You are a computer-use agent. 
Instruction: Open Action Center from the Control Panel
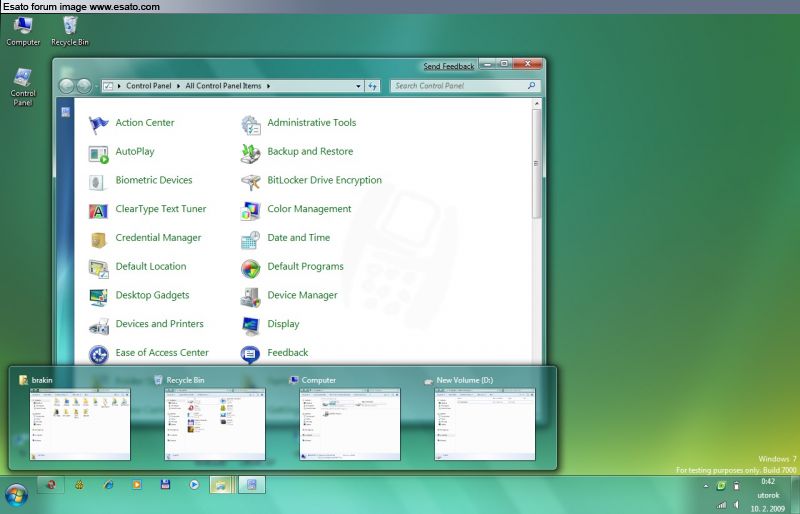click(x=144, y=123)
